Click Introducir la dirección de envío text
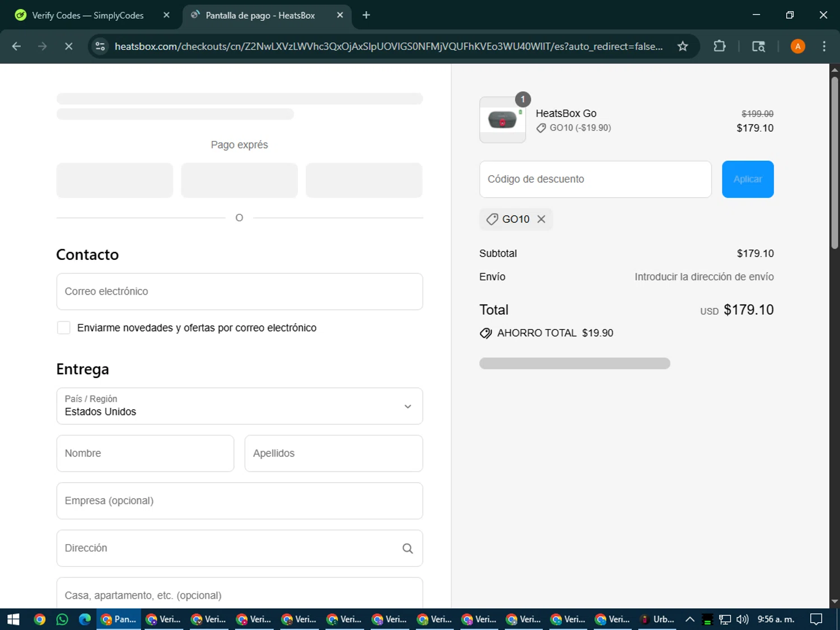 [x=704, y=277]
